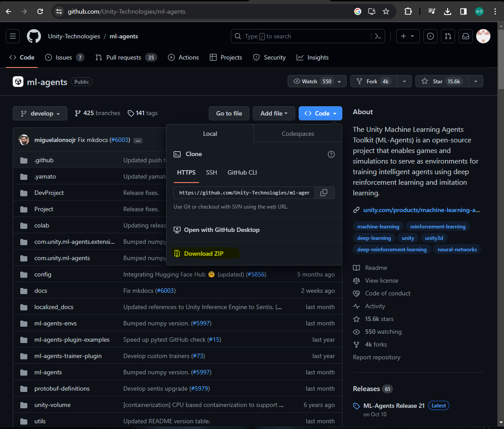Click the Google icon in address bar
504x429 pixels.
coord(357,11)
